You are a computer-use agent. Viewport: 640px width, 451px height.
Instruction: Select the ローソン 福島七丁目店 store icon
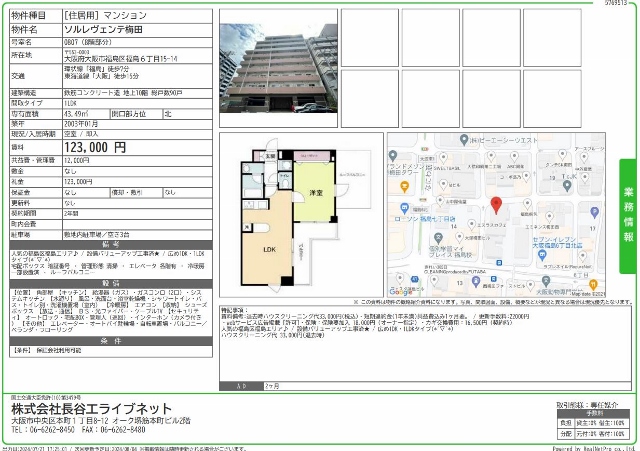(x=404, y=208)
